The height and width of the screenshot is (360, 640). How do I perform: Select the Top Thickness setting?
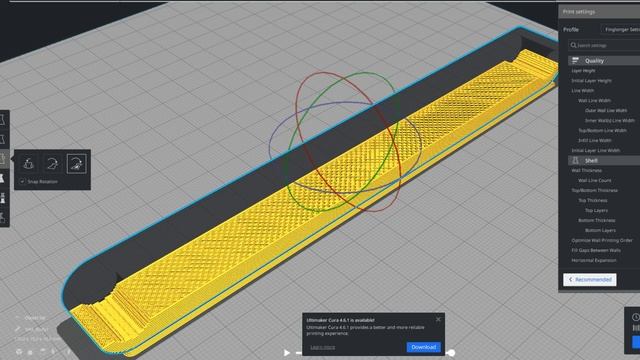[593, 200]
